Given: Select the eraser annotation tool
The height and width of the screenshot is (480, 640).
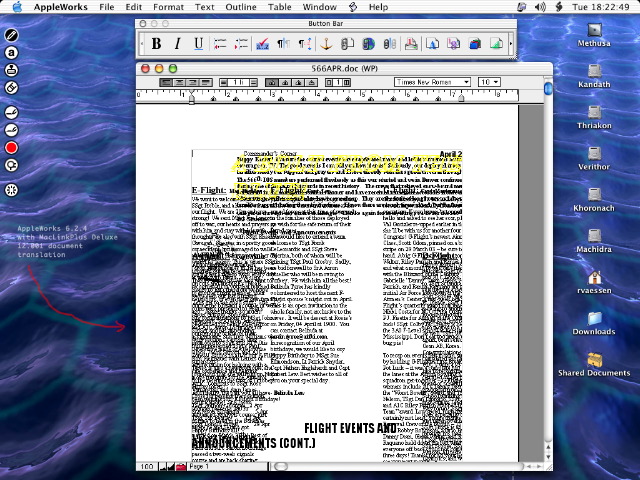Looking at the screenshot, I should tap(12, 88).
